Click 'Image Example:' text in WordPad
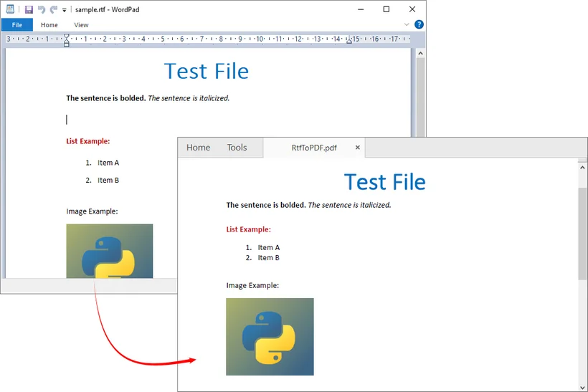This screenshot has height=392, width=588. coord(93,211)
